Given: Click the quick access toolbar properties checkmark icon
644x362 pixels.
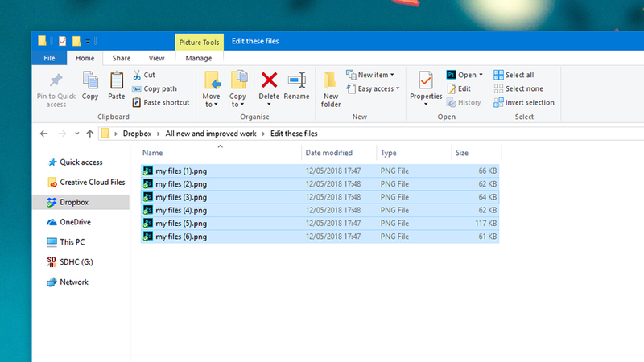Looking at the screenshot, I should [x=63, y=41].
